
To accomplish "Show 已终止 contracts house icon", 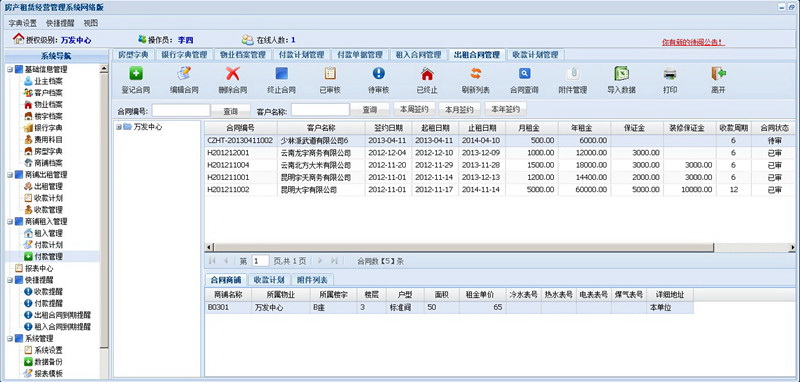I will 427,74.
